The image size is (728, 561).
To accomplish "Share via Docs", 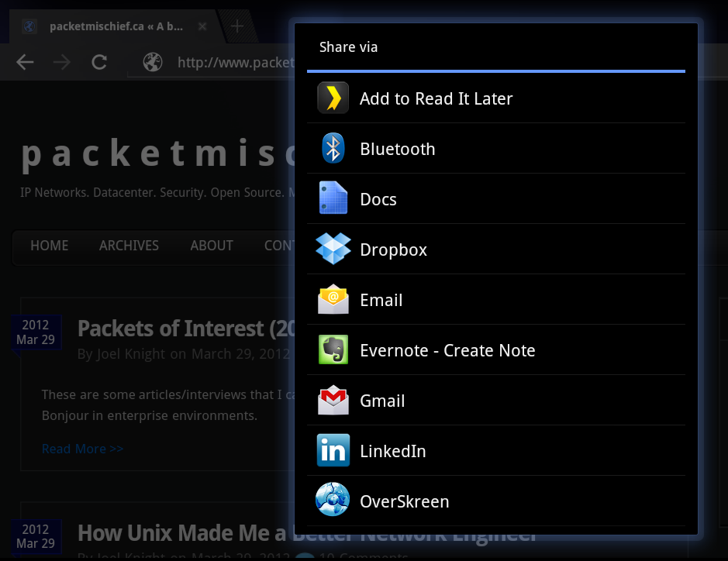I will [496, 198].
